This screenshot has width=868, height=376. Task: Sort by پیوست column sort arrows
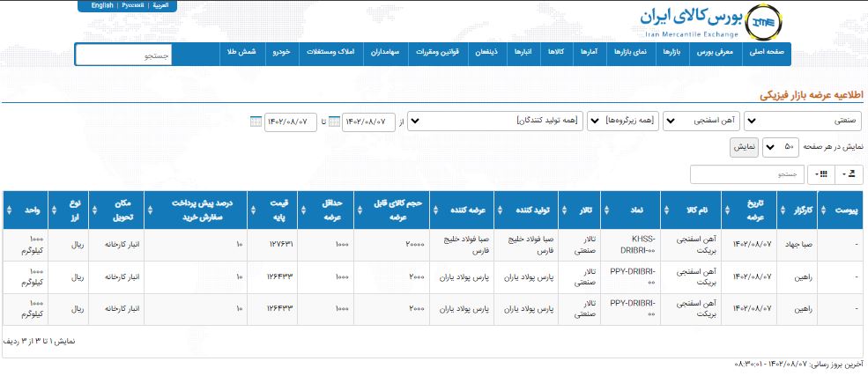click(822, 210)
